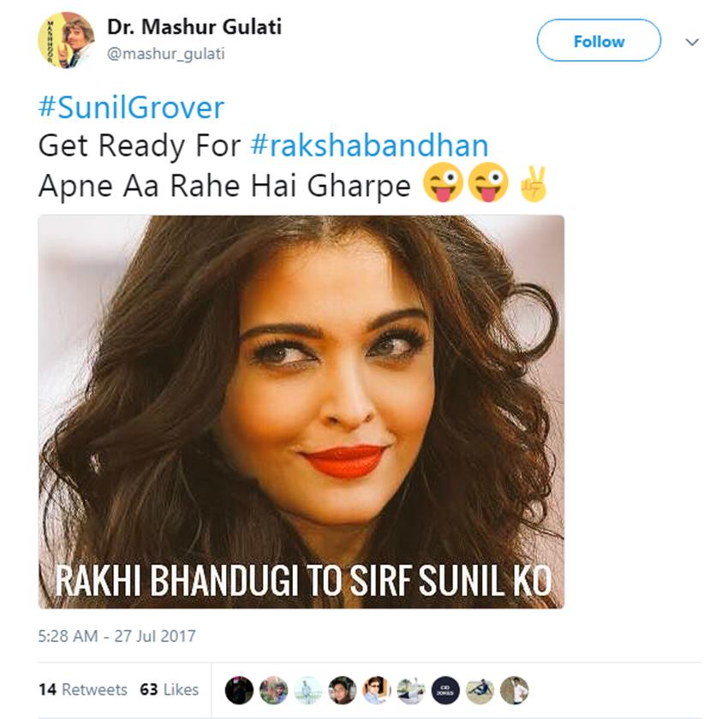Expand the tweet options chevron menu
728x719 pixels.
692,42
